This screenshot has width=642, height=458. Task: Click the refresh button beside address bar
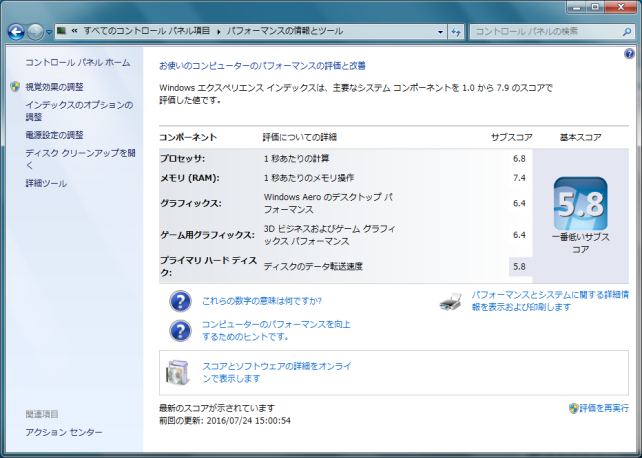456,32
